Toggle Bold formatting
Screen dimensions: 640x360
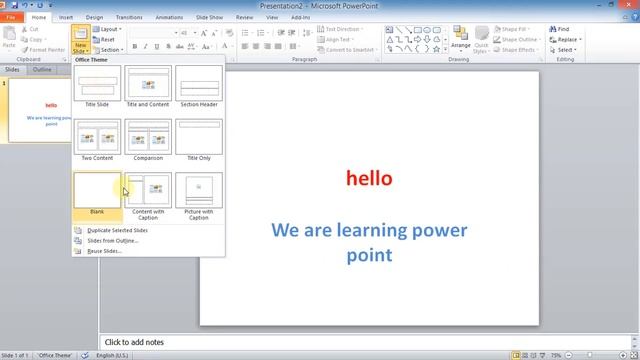tap(135, 47)
